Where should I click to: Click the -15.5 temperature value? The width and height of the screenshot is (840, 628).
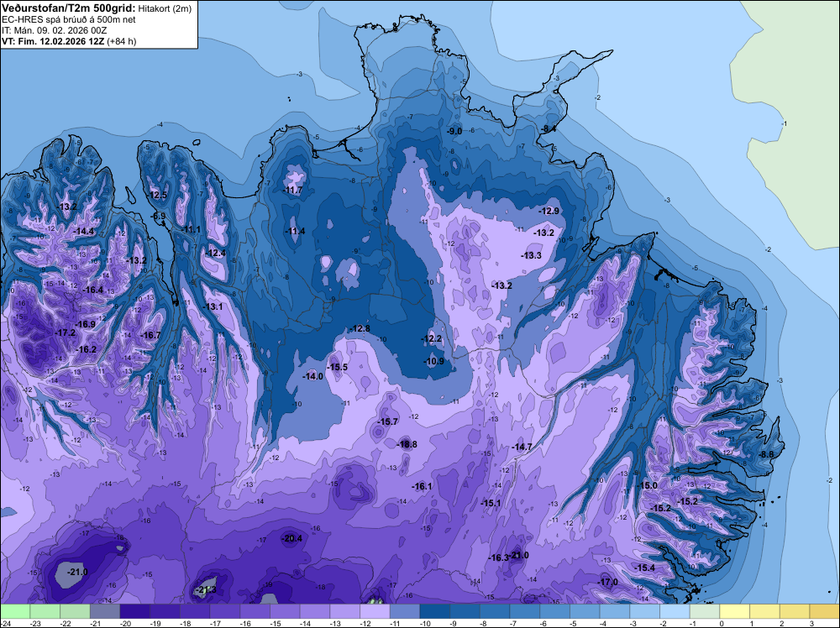[x=338, y=367]
